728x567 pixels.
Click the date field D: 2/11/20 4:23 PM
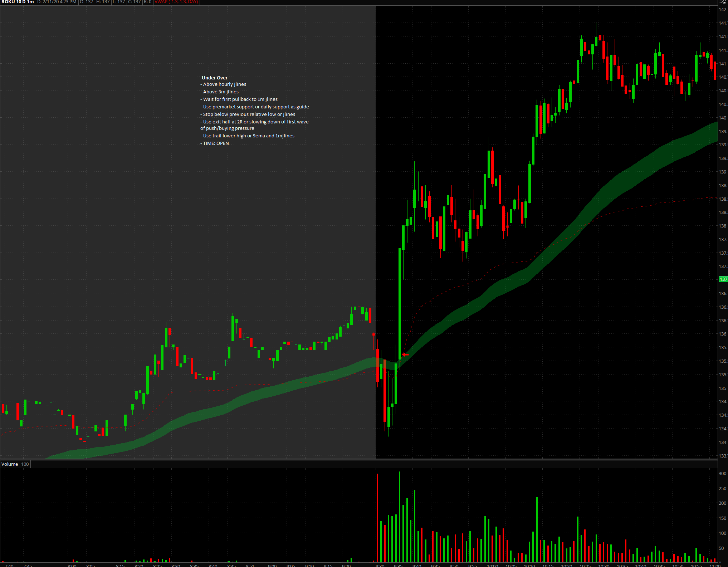click(x=57, y=2)
